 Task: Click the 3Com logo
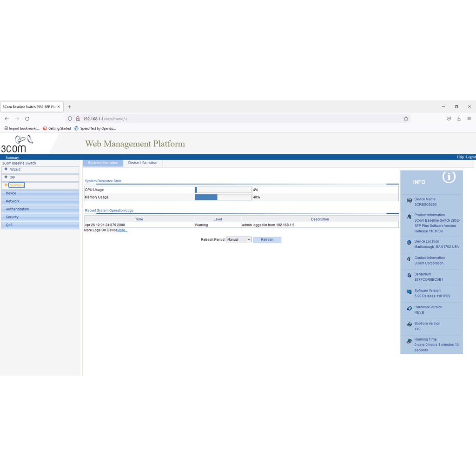click(x=17, y=144)
